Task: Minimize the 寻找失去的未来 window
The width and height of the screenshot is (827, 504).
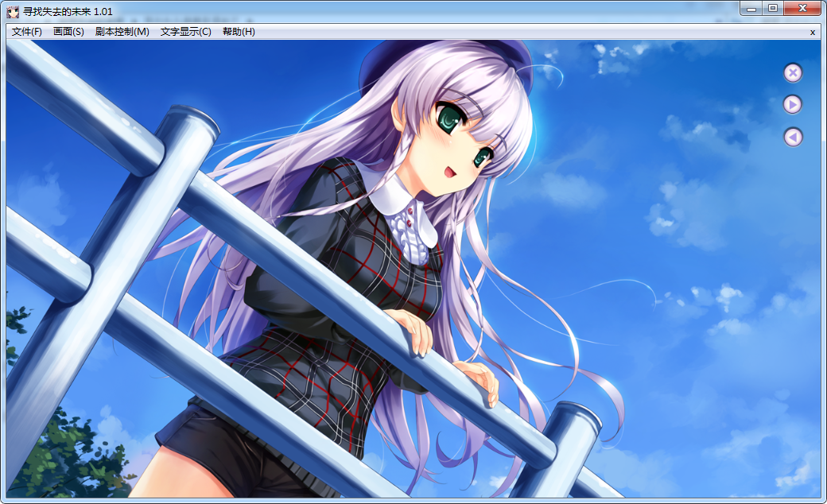Action: click(751, 9)
